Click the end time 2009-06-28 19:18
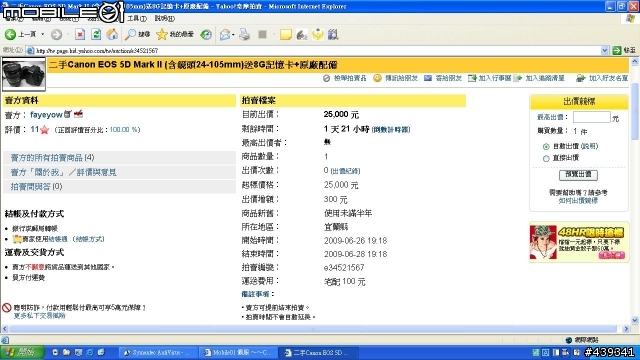Image resolution: width=640 pixels, height=360 pixels. 356,254
